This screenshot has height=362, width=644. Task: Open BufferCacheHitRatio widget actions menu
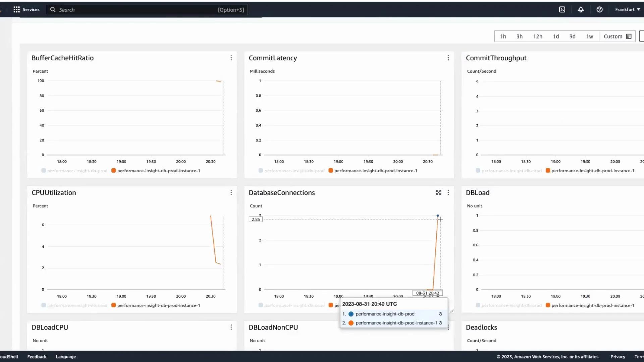tap(231, 58)
